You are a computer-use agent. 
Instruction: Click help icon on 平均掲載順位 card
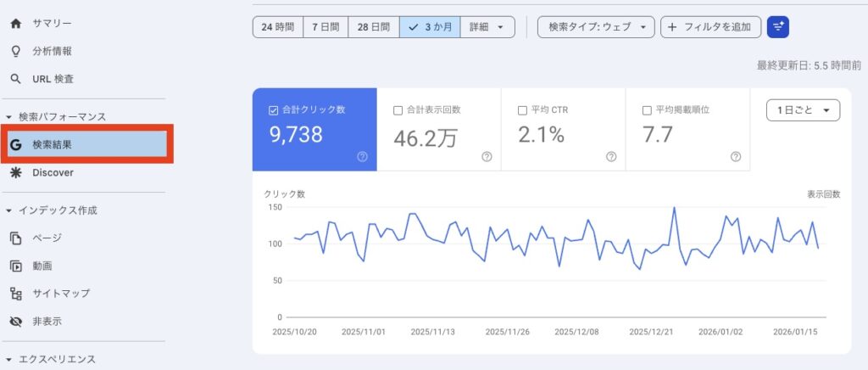(736, 157)
